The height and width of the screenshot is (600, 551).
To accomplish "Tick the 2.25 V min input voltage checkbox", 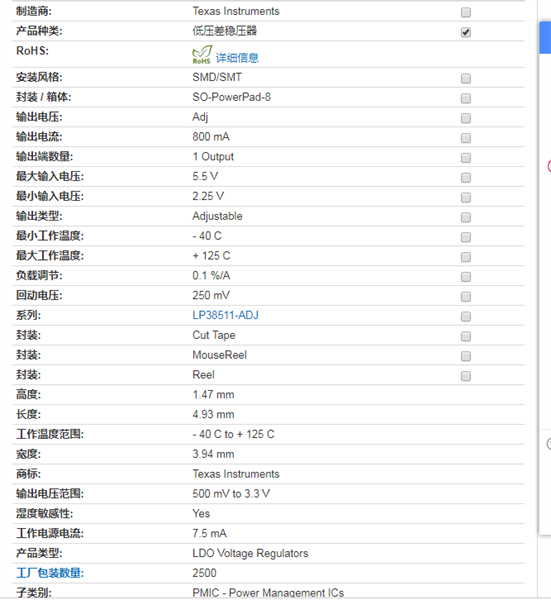I will point(466,197).
